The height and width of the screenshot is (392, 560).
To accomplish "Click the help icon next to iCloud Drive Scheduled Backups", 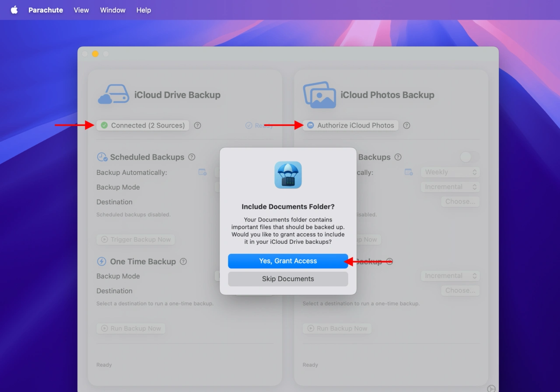I will click(192, 157).
